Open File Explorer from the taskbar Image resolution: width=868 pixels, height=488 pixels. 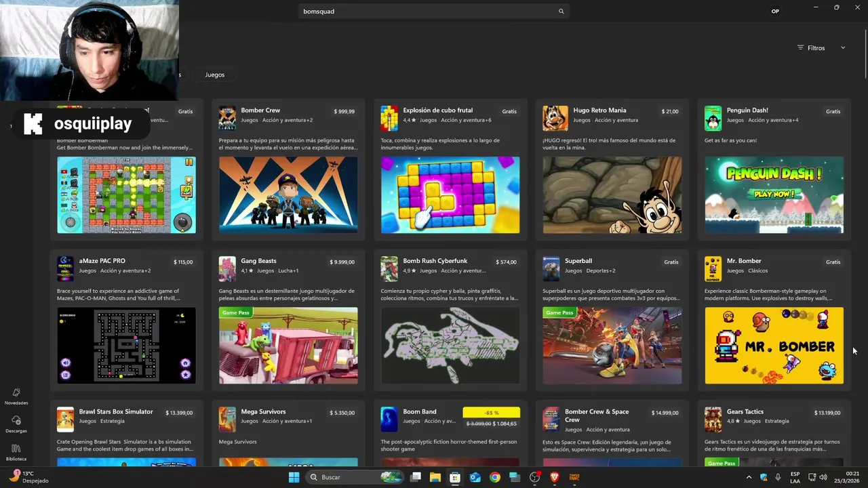tap(435, 477)
